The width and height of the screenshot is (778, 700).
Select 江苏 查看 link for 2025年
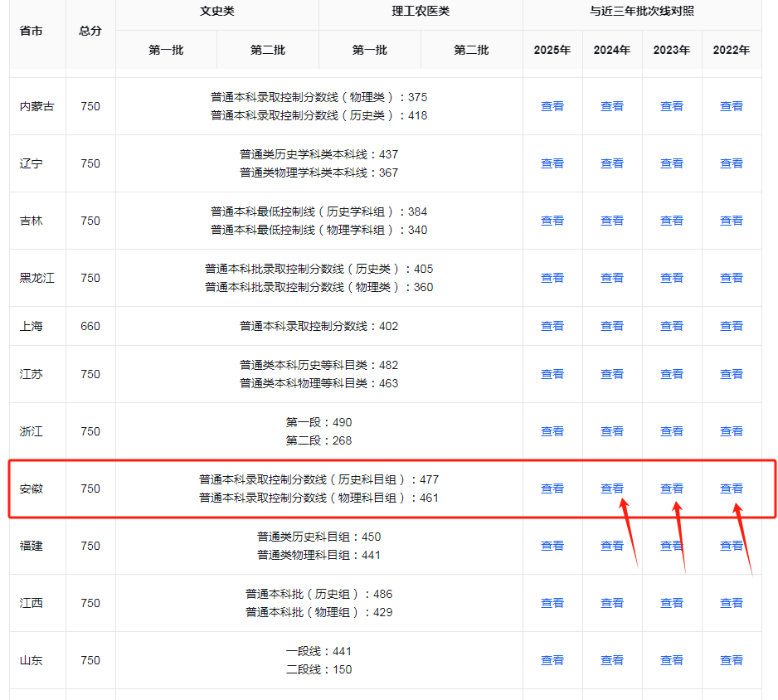pyautogui.click(x=552, y=374)
